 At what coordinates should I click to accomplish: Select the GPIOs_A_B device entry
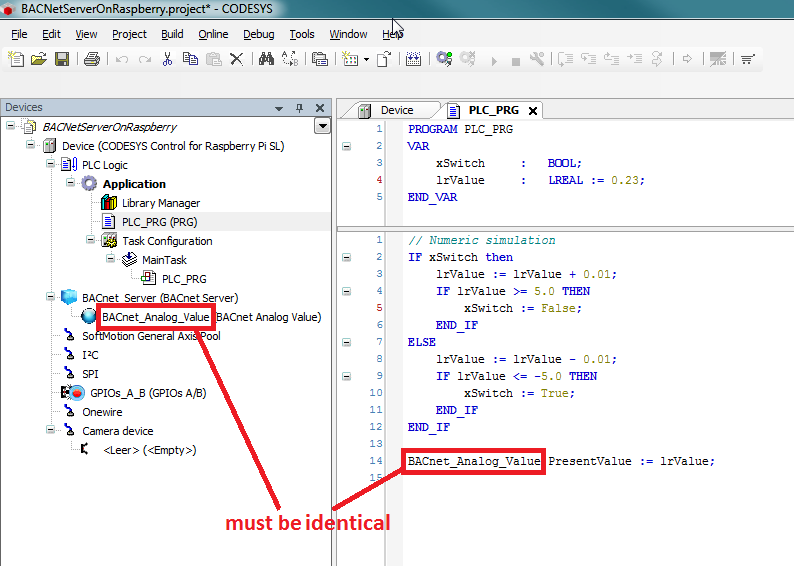click(148, 393)
